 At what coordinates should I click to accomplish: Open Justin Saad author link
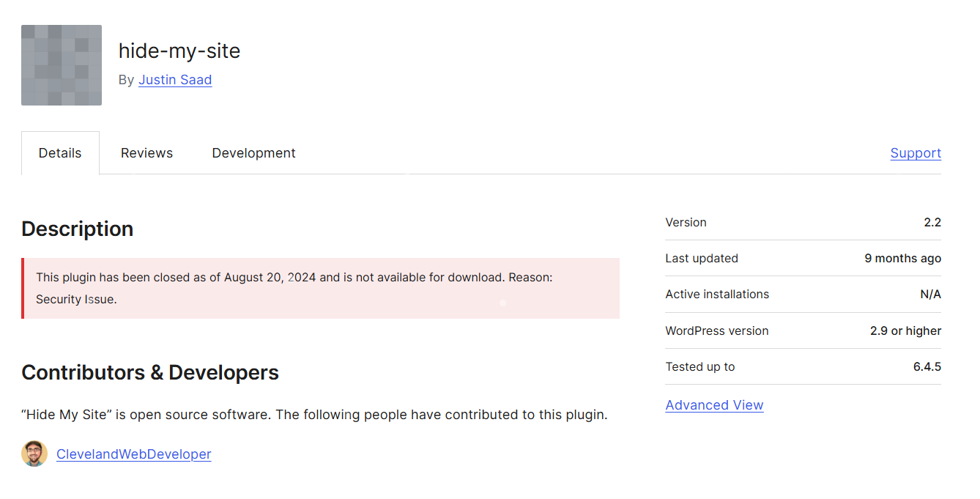[x=175, y=79]
